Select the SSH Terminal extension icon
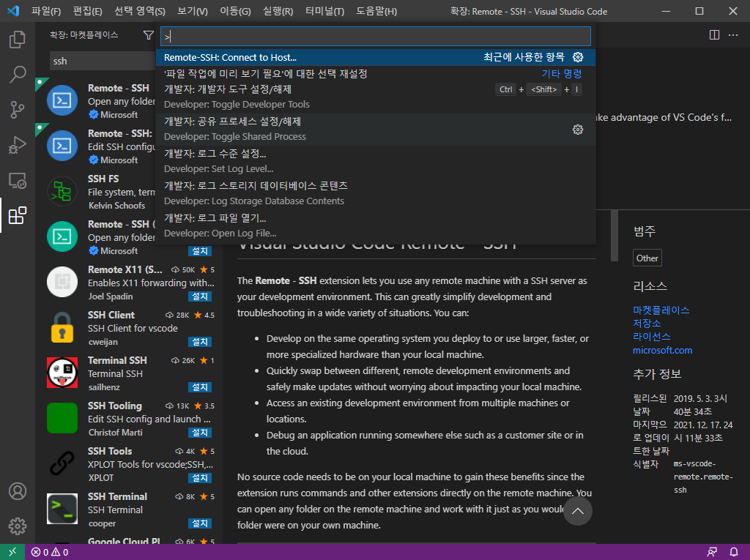 62,509
